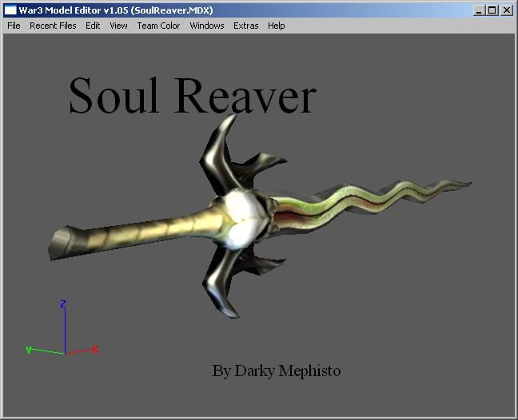518x420 pixels.
Task: Click the window system icon in the title bar
Action: tap(10, 10)
